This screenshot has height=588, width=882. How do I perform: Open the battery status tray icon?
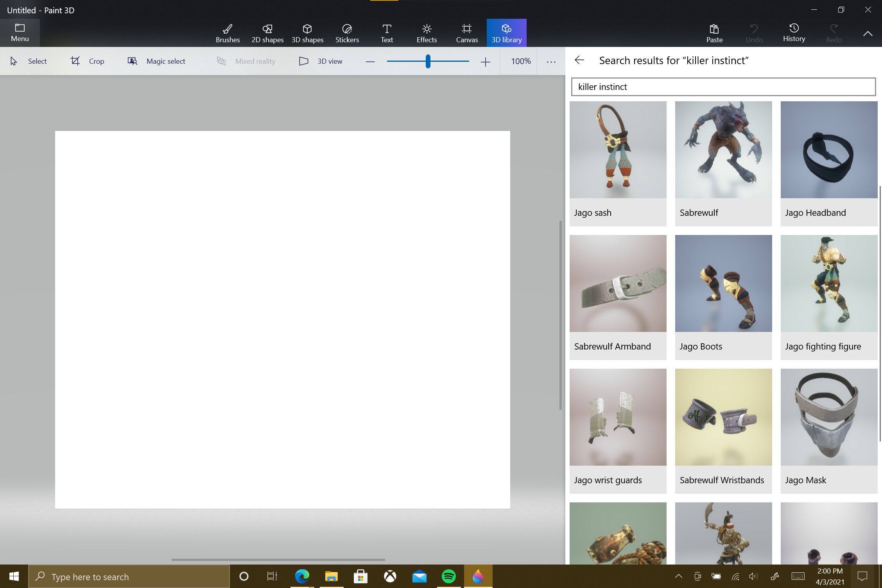(x=716, y=576)
